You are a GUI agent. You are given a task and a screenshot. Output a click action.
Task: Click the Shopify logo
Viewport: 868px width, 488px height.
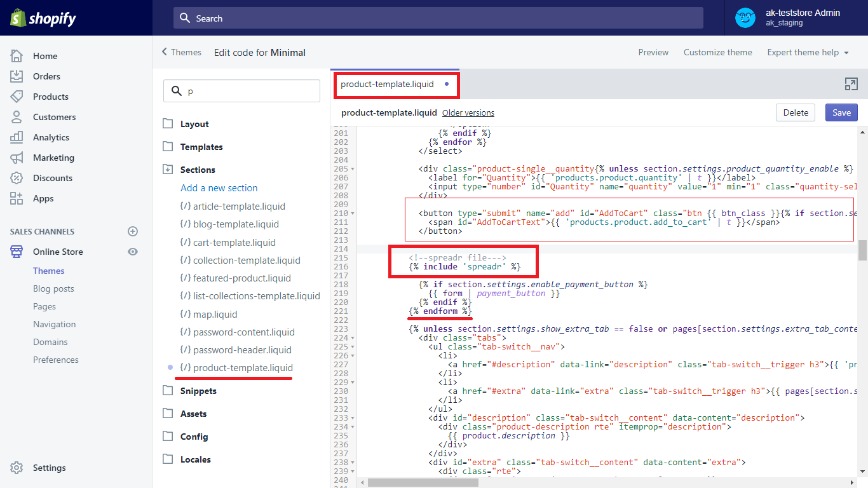pyautogui.click(x=43, y=18)
